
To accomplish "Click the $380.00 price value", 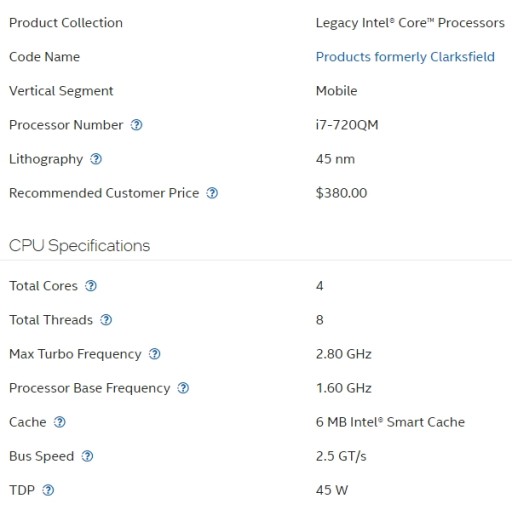I will click(341, 193).
